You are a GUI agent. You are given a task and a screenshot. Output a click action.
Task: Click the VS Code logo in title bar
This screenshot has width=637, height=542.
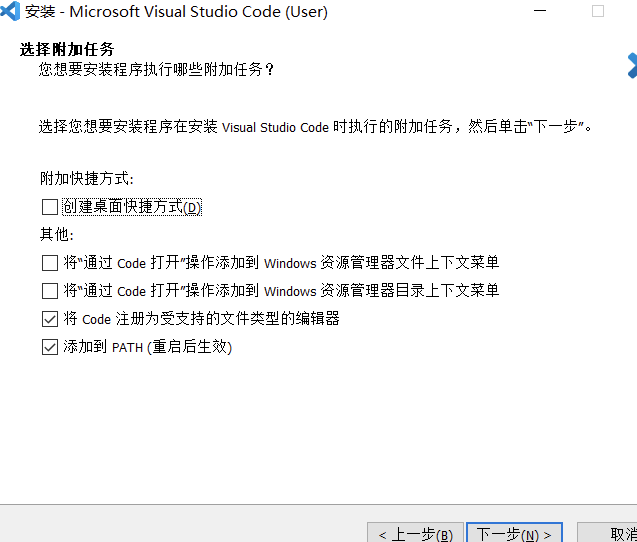point(10,11)
